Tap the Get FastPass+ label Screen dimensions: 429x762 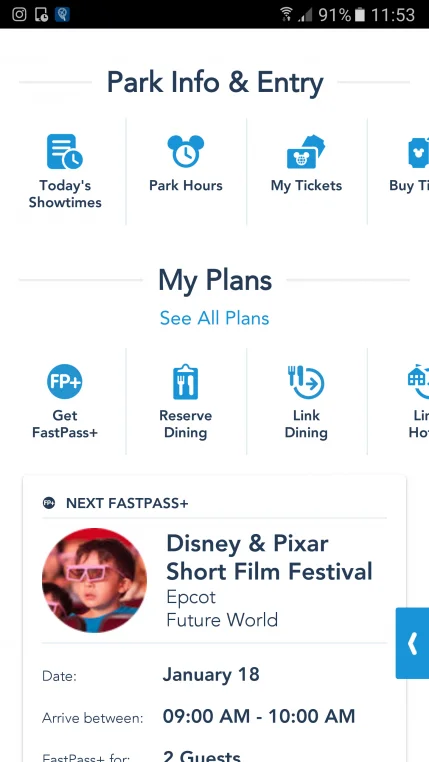coord(65,424)
